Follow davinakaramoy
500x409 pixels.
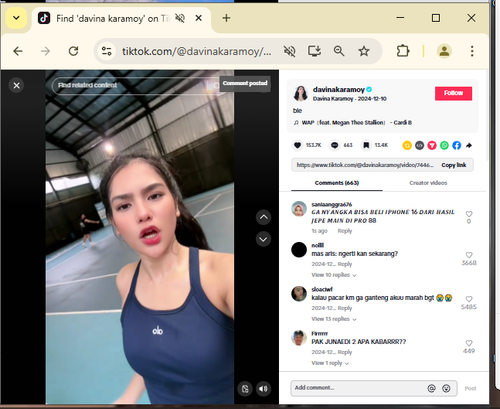coord(453,93)
